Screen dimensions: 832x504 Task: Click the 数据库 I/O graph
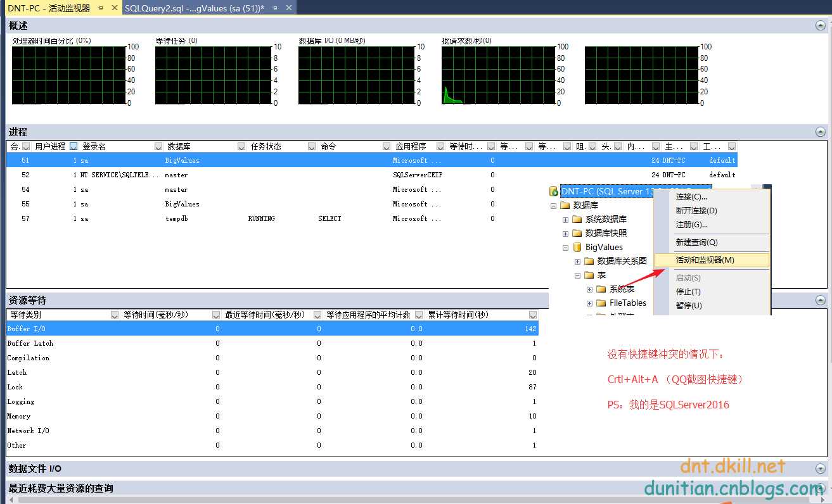click(355, 75)
